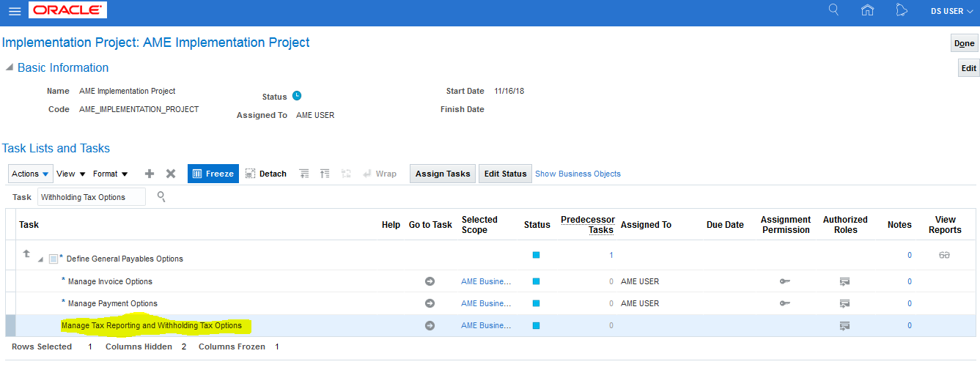This screenshot has height=378, width=980.
Task: Open notes count for Manage Payment Options
Action: click(910, 303)
